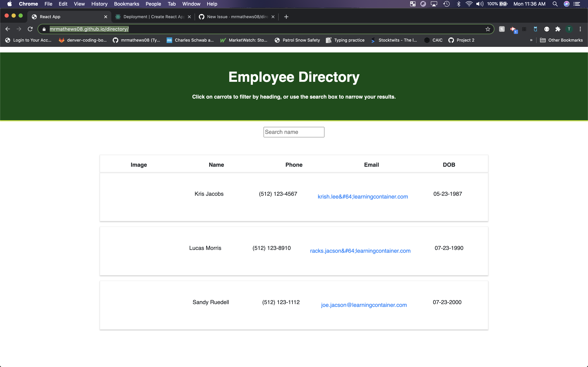Open the Charles Schwab bookmark

point(190,40)
